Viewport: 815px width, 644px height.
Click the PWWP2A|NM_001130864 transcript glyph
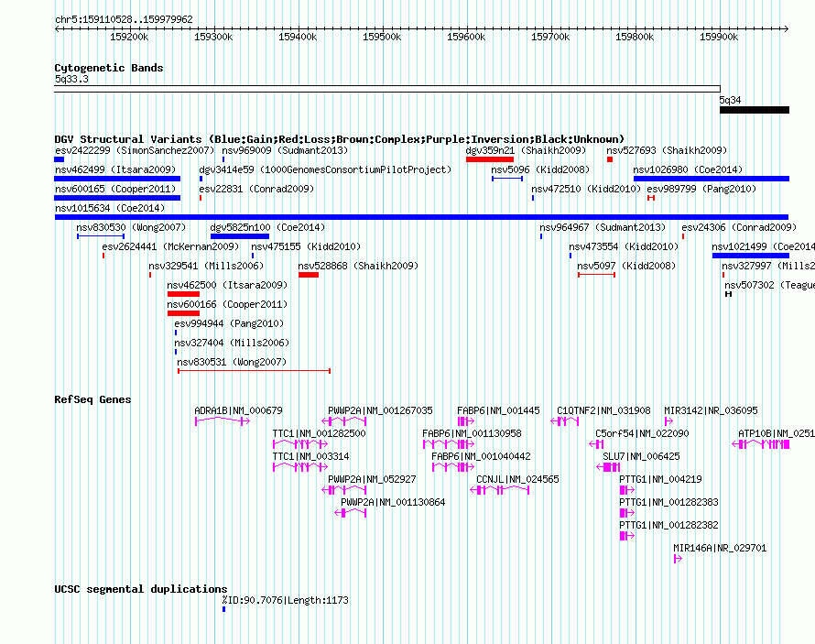click(x=351, y=512)
